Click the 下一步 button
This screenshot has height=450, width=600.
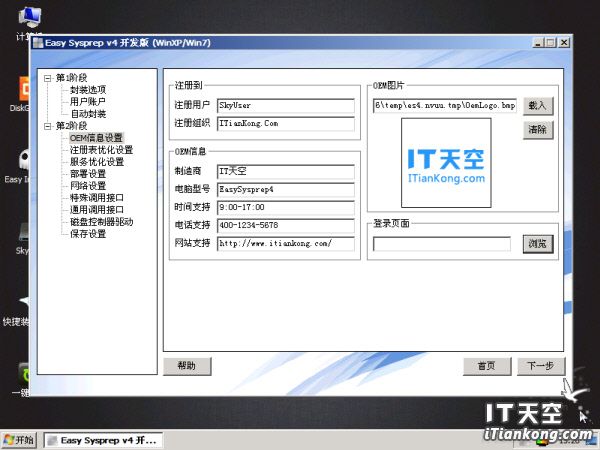click(x=541, y=366)
